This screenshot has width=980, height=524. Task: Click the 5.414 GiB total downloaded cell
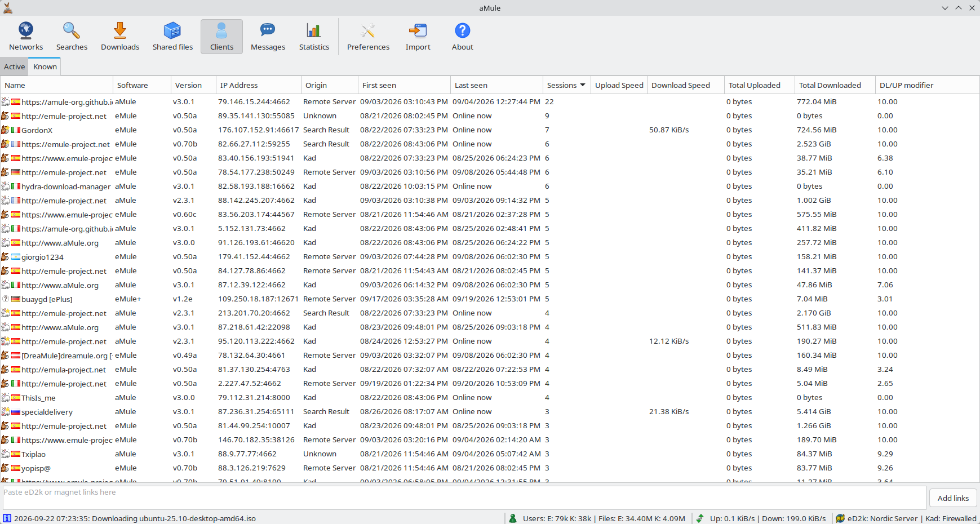[814, 412]
